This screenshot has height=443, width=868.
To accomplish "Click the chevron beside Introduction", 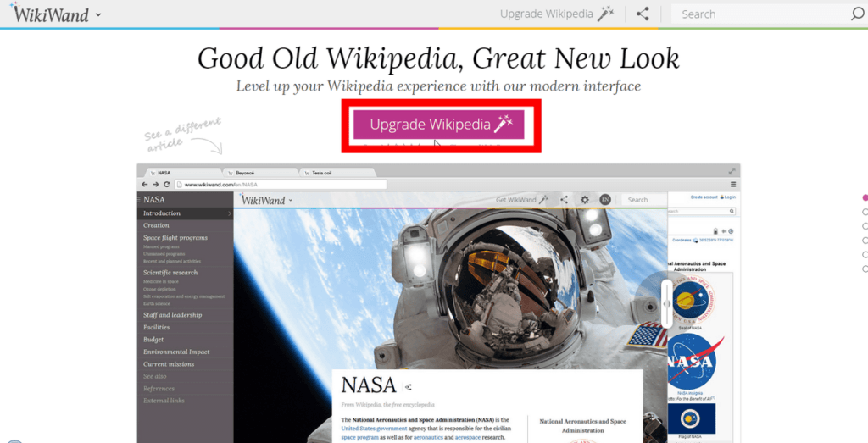I will point(229,213).
